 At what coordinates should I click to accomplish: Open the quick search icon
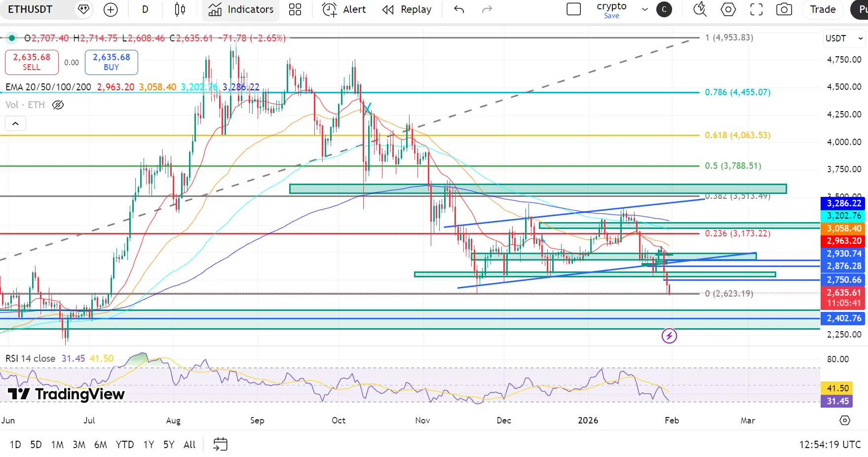tap(700, 9)
